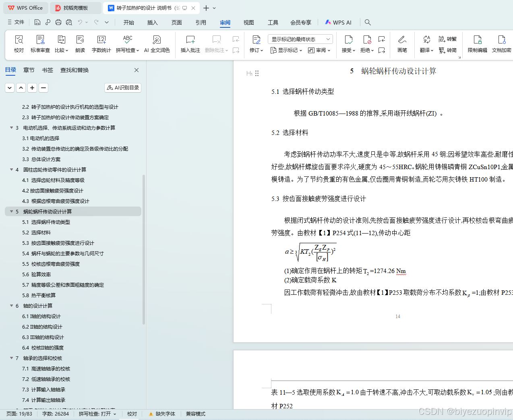
Task: Open 拼写检查: 打开 status dropdown
Action: tap(97, 414)
